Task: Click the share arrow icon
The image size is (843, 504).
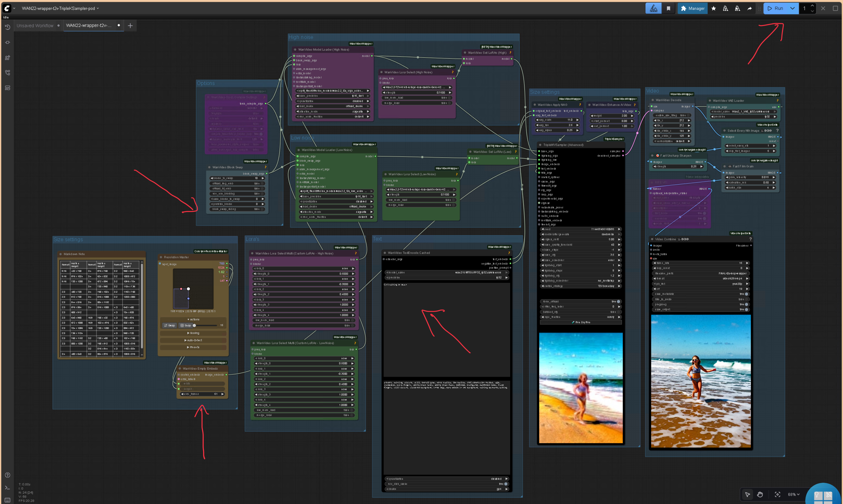Action: tap(750, 8)
